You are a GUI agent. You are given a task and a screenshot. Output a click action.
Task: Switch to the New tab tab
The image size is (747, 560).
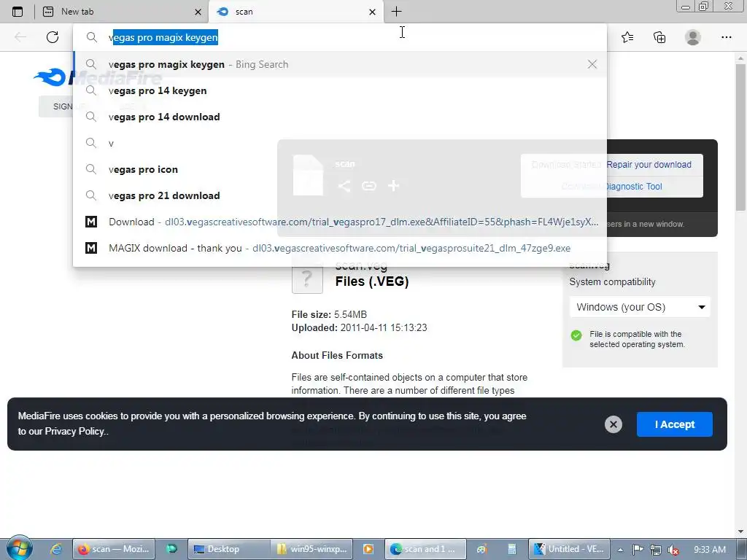click(x=122, y=12)
